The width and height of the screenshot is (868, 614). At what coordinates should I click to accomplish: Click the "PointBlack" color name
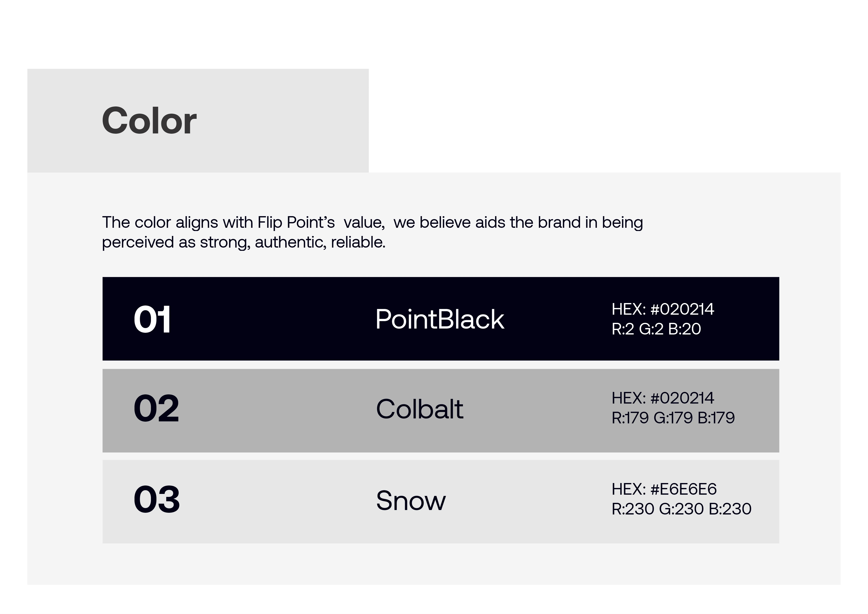[x=440, y=319]
